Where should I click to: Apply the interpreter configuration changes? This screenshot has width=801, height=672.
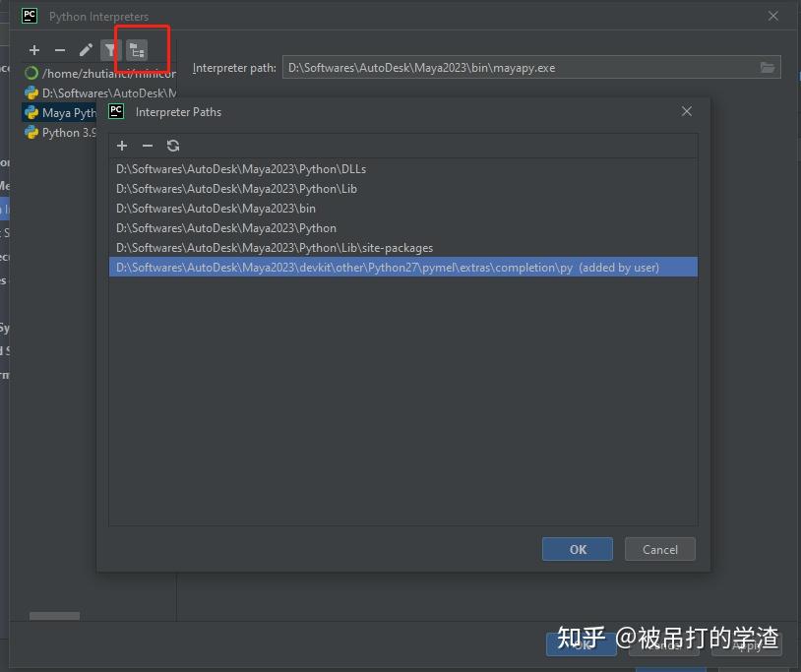pyautogui.click(x=748, y=646)
